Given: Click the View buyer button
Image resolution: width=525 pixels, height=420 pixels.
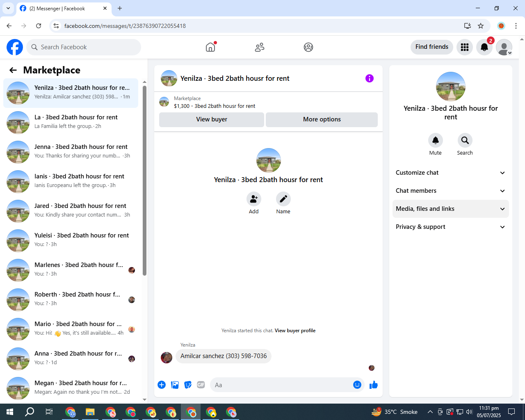Looking at the screenshot, I should click(212, 119).
